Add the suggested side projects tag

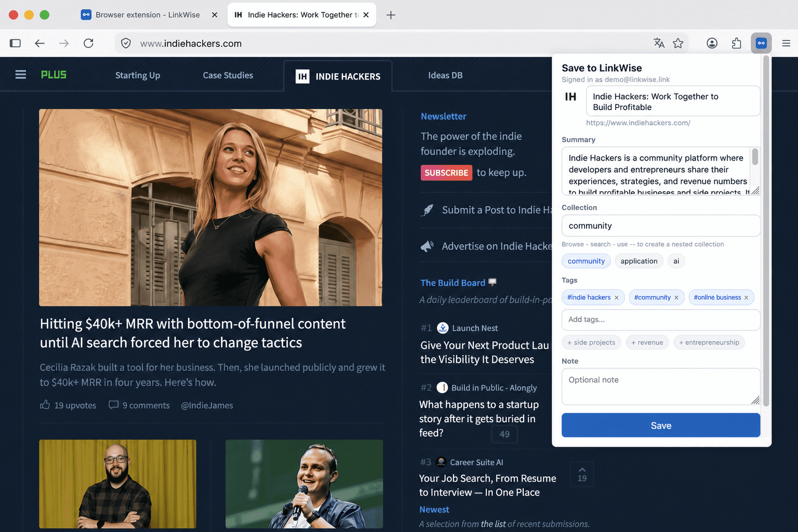point(591,342)
